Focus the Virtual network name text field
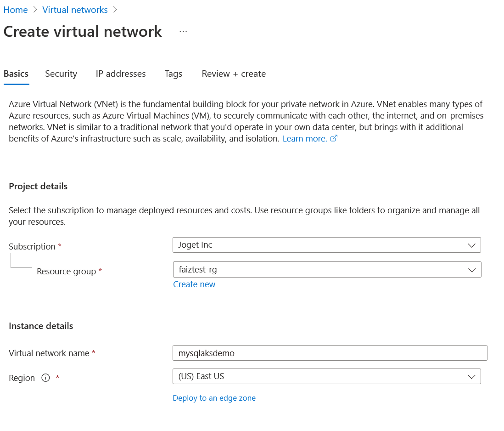This screenshot has width=504, height=431. 329,353
